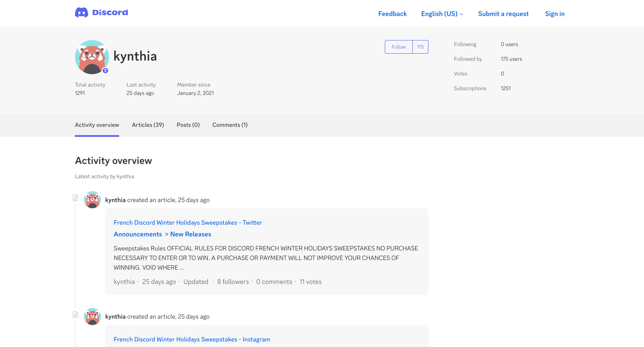Click article icon beside Instagram sweepstakes activity

pos(75,315)
